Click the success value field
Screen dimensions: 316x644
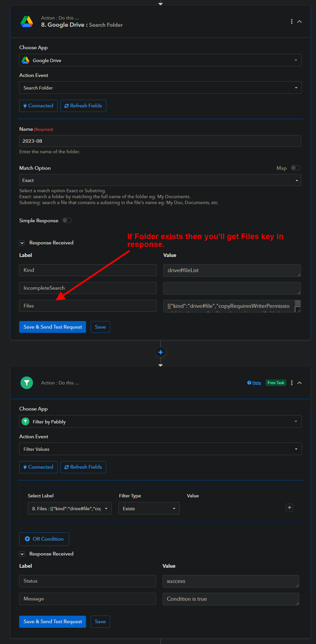[x=231, y=581]
